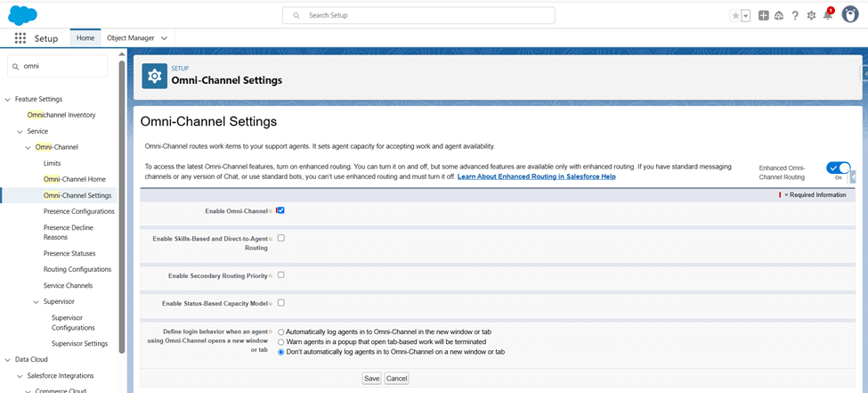Open Supervisor Settings
This screenshot has height=393, width=868.
pos(80,344)
